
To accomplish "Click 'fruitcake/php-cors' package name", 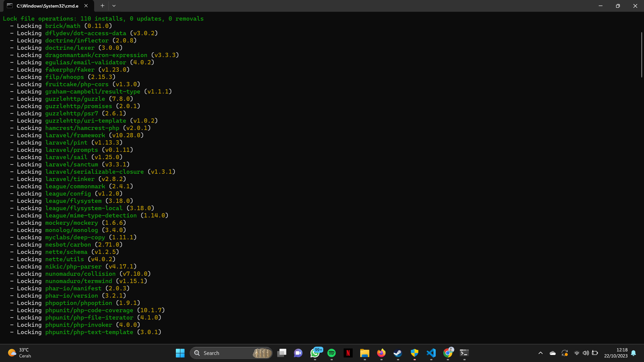I will 77,84.
